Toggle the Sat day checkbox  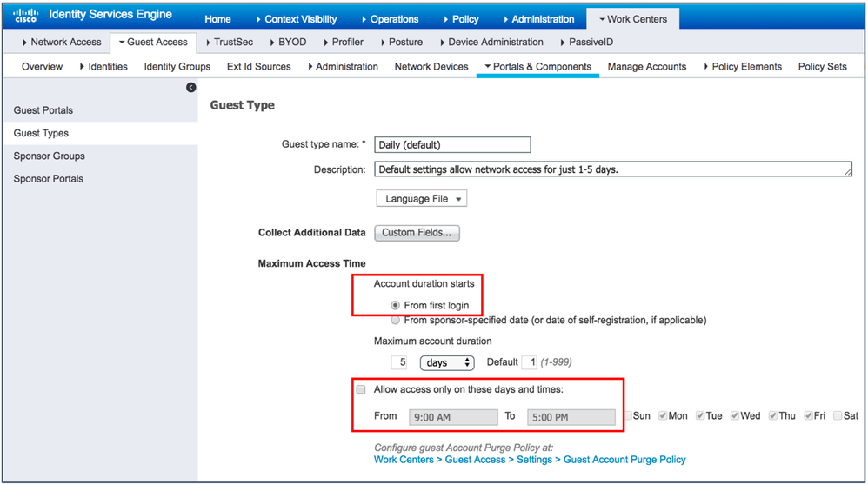click(x=838, y=416)
